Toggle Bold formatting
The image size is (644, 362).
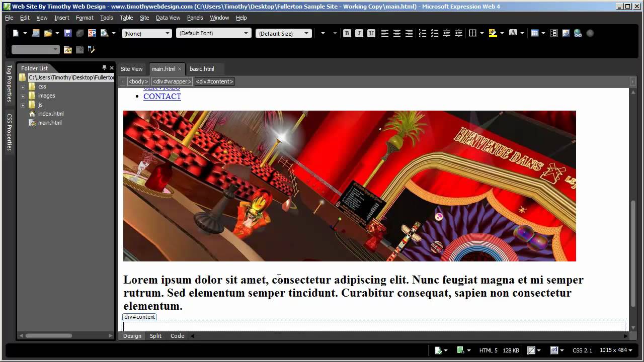[347, 33]
